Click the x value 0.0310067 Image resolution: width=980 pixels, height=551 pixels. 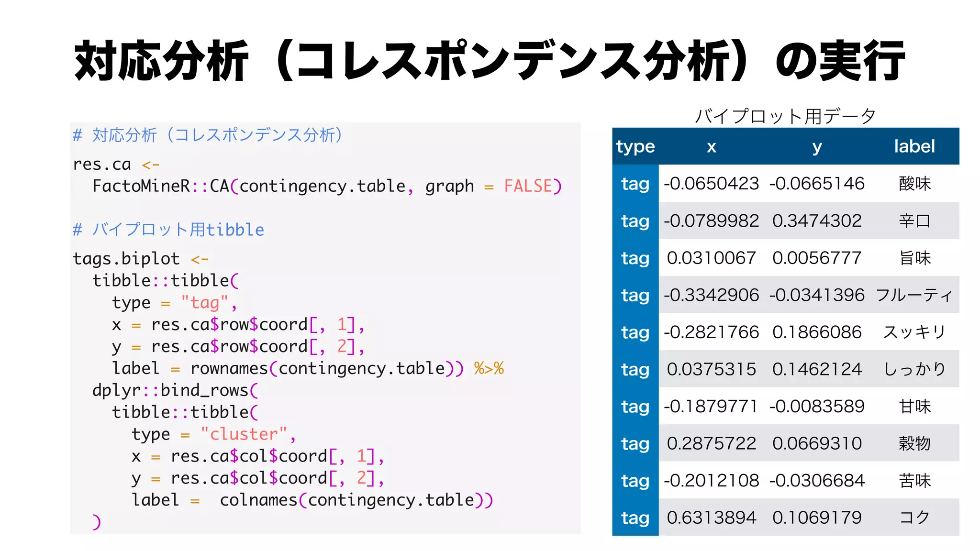[x=712, y=258]
